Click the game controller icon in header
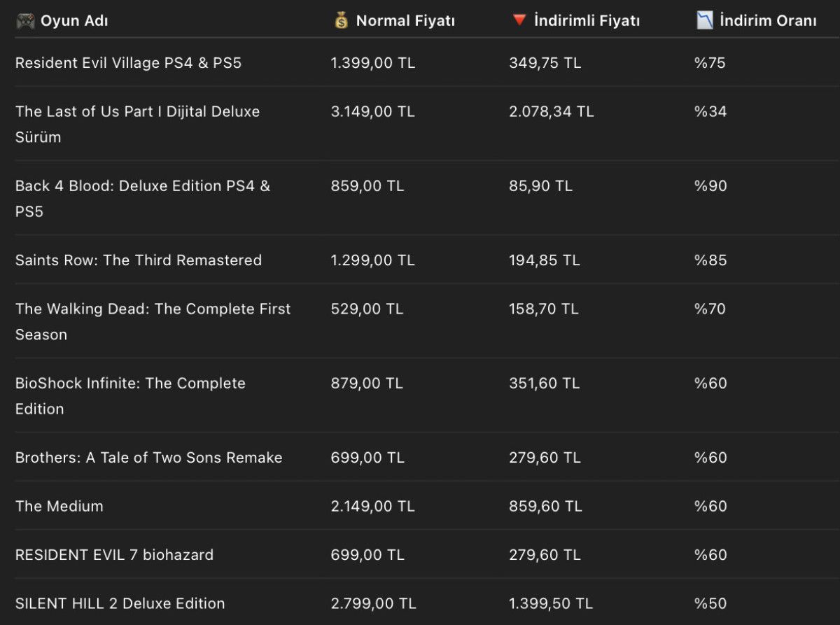This screenshot has height=625, width=840. click(x=25, y=21)
